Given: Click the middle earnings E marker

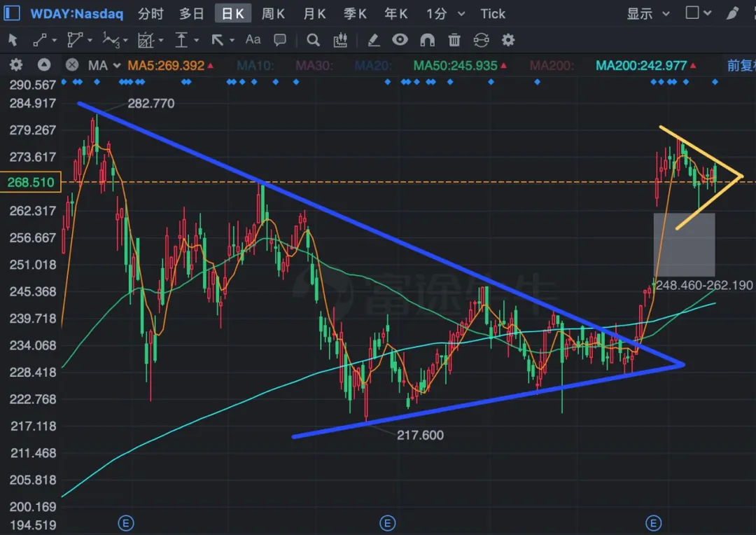Looking at the screenshot, I should point(388,523).
